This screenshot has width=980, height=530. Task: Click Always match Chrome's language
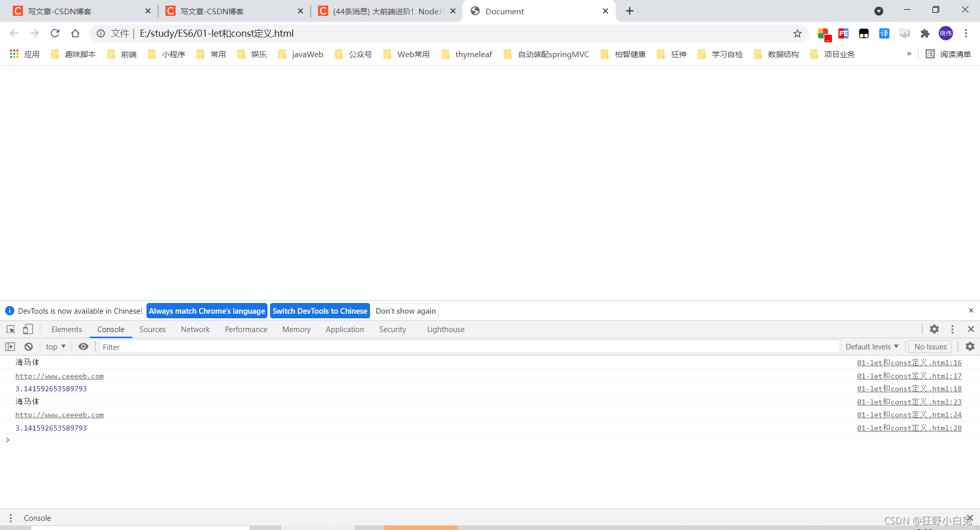[207, 311]
